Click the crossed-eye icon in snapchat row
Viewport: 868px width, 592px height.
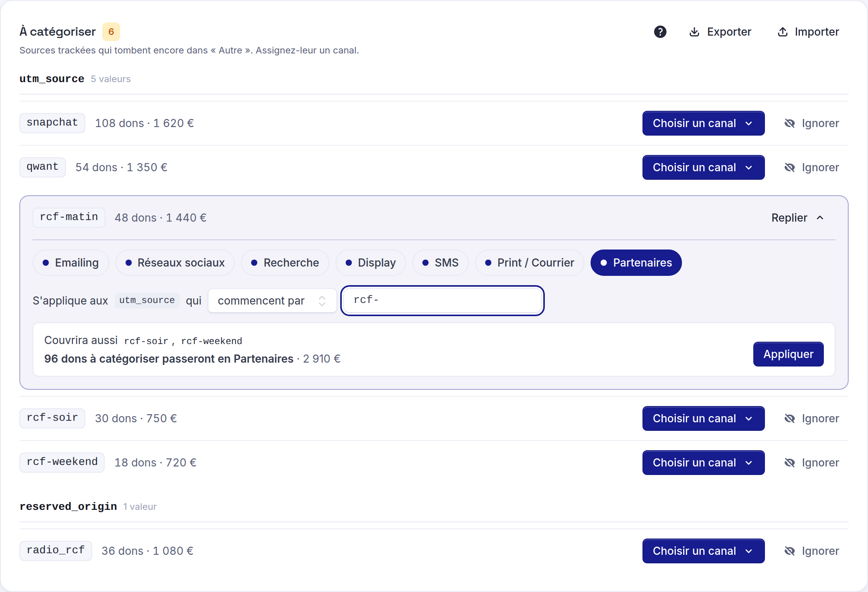pos(789,123)
